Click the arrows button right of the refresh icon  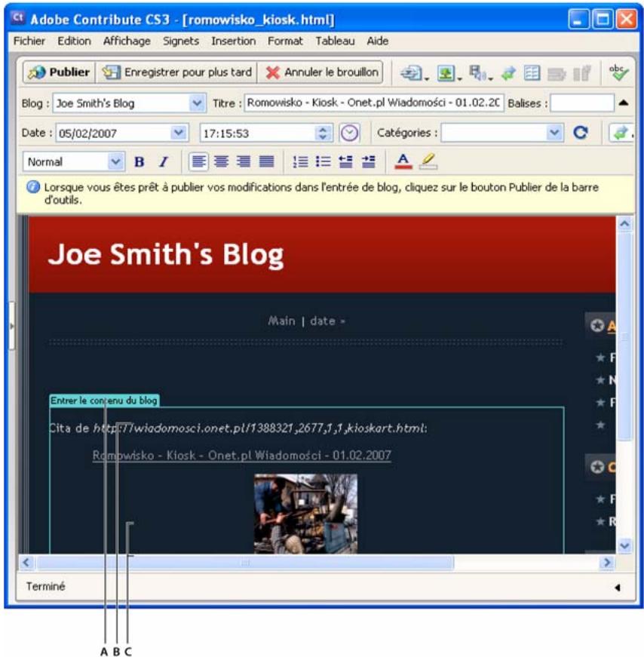pos(621,133)
